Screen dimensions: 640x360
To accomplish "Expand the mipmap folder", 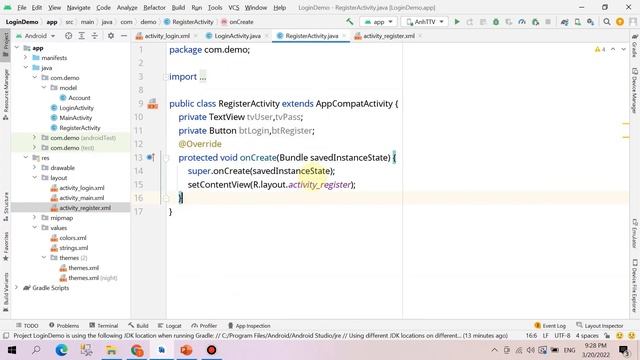I will pos(35,218).
